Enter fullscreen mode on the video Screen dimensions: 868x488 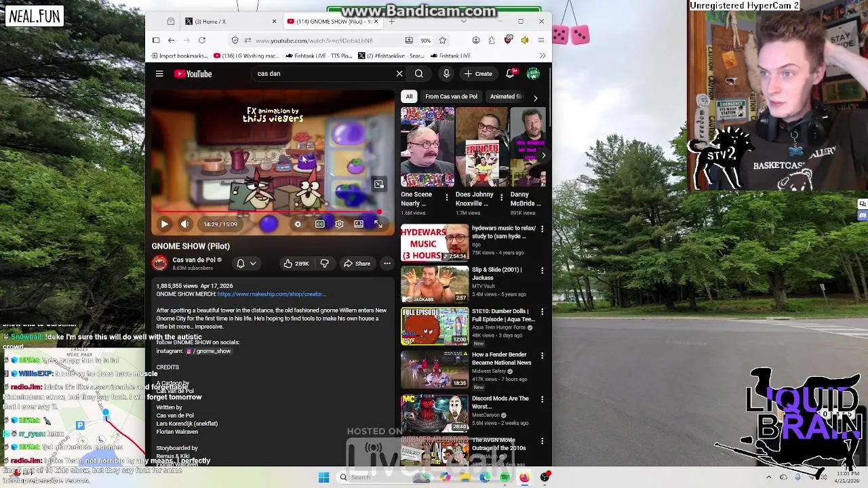coord(378,224)
